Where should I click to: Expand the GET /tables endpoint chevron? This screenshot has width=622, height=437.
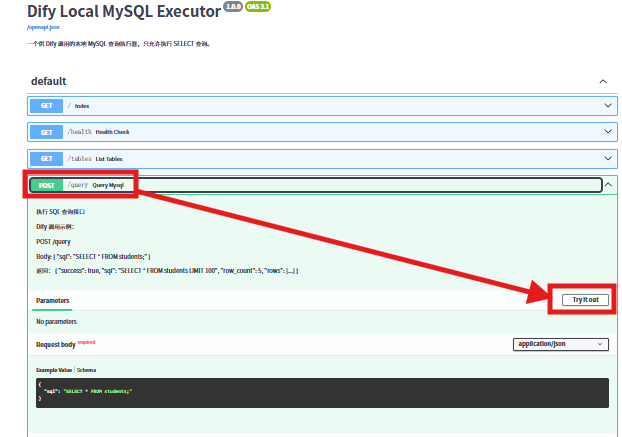pos(608,159)
